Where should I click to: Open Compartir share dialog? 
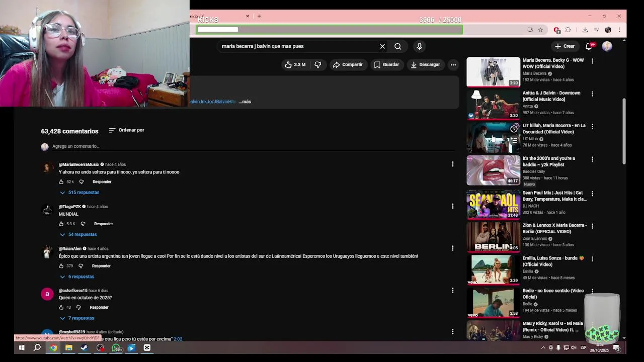(x=348, y=64)
